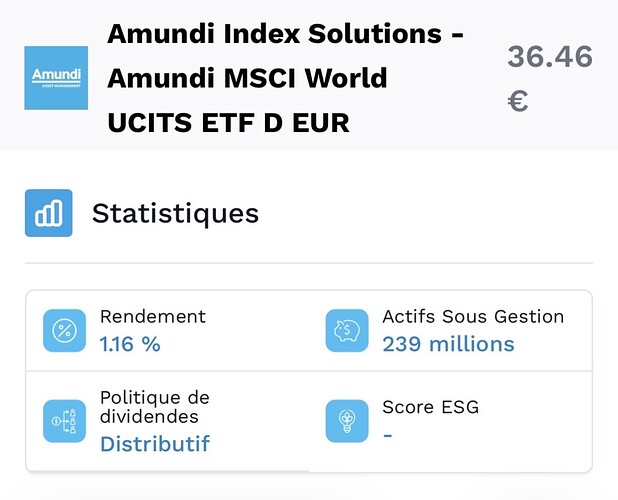This screenshot has height=500, width=618.
Task: Tap the 36.46 price figure
Action: [x=549, y=57]
